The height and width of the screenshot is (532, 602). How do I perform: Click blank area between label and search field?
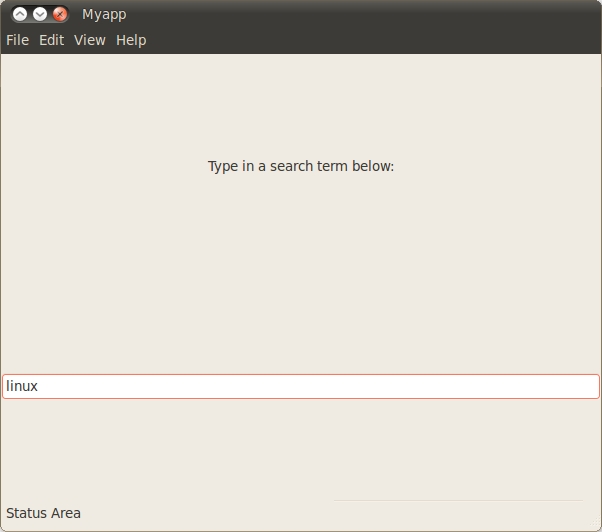(301, 270)
